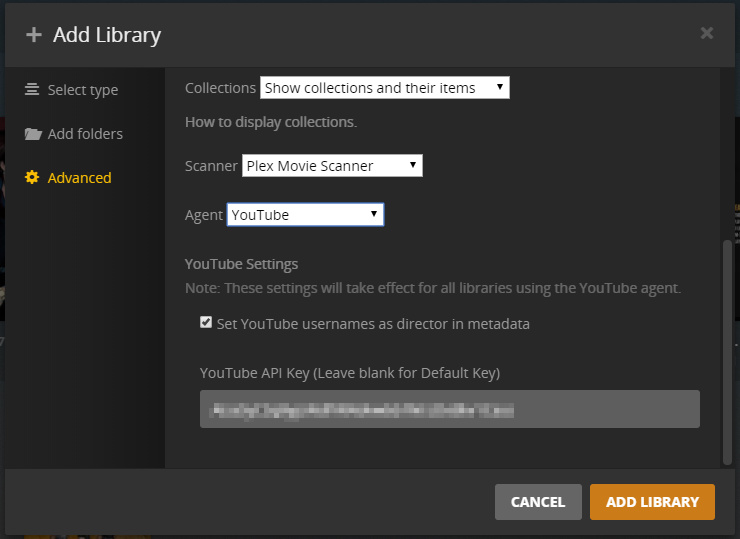The image size is (740, 539).
Task: Click the 'How to display collections.' text
Action: (271, 122)
